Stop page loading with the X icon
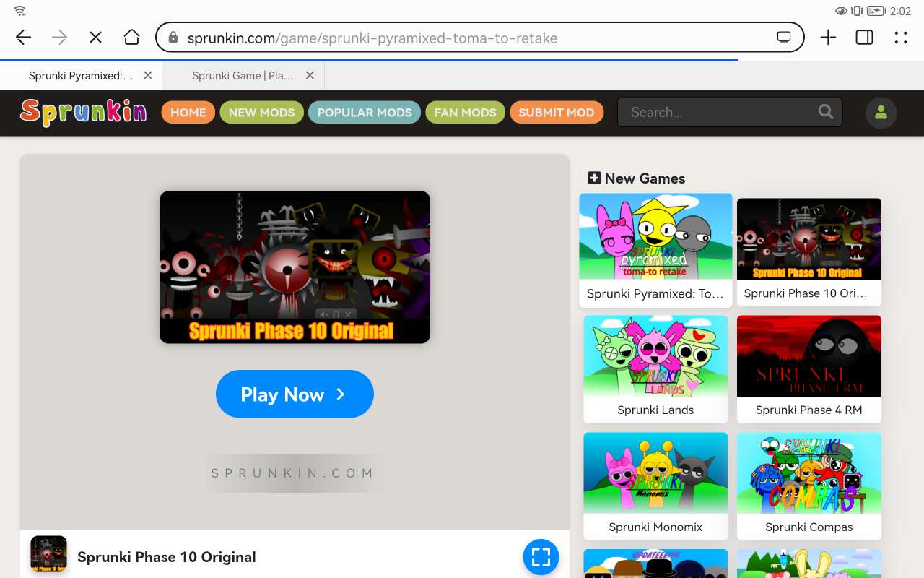This screenshot has height=578, width=924. click(95, 38)
